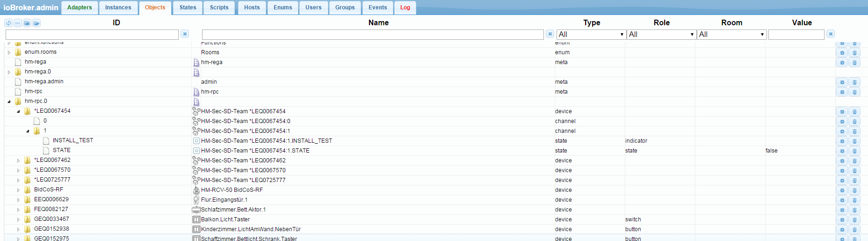Expand the GEQ0033467 device node

point(18,219)
